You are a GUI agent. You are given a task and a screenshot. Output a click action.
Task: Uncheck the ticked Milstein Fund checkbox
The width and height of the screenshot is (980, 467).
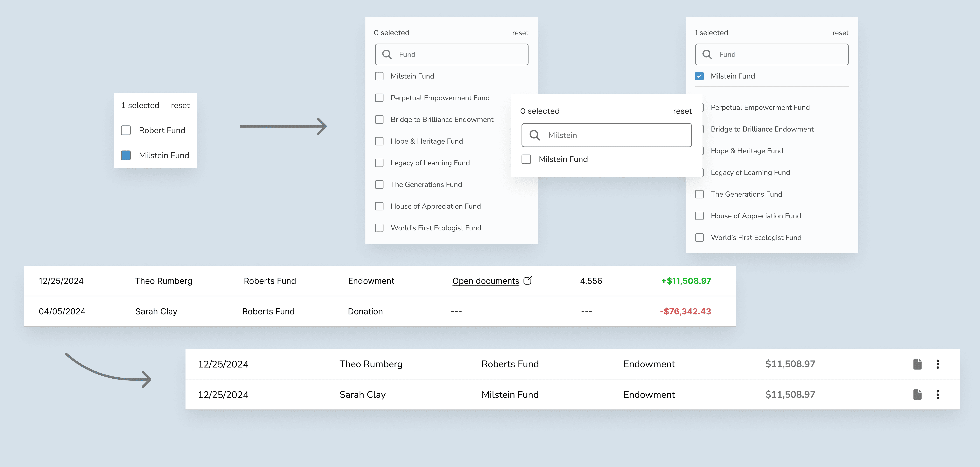point(699,76)
